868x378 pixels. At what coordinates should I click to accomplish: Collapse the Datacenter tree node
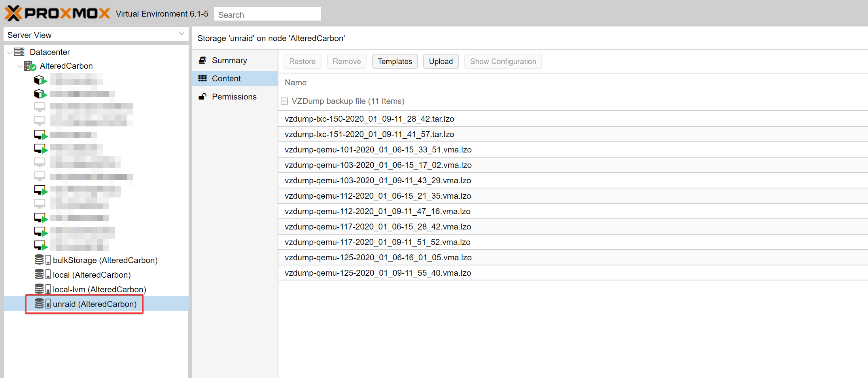9,52
